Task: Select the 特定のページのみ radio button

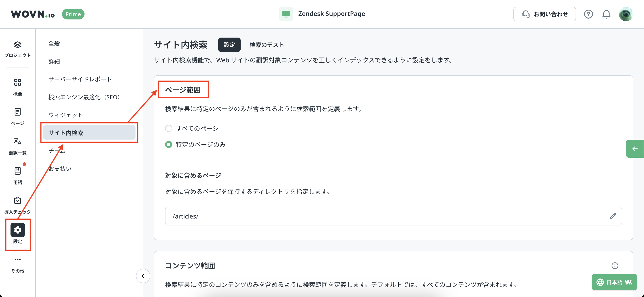Action: pos(169,144)
